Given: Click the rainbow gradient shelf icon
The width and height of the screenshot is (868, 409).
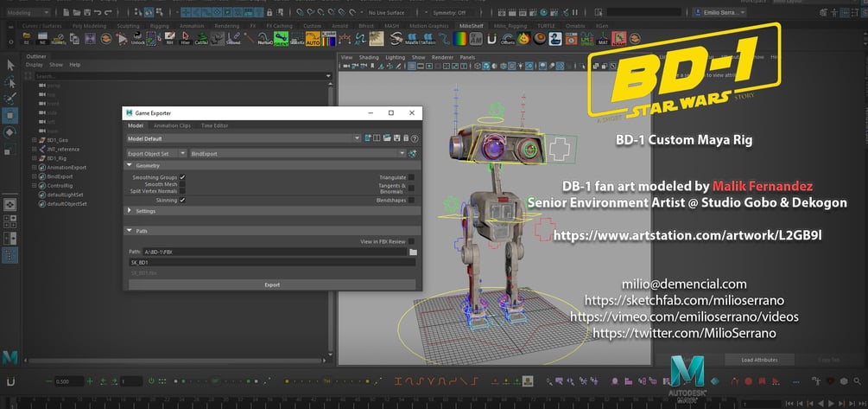Looking at the screenshot, I should pos(460,38).
